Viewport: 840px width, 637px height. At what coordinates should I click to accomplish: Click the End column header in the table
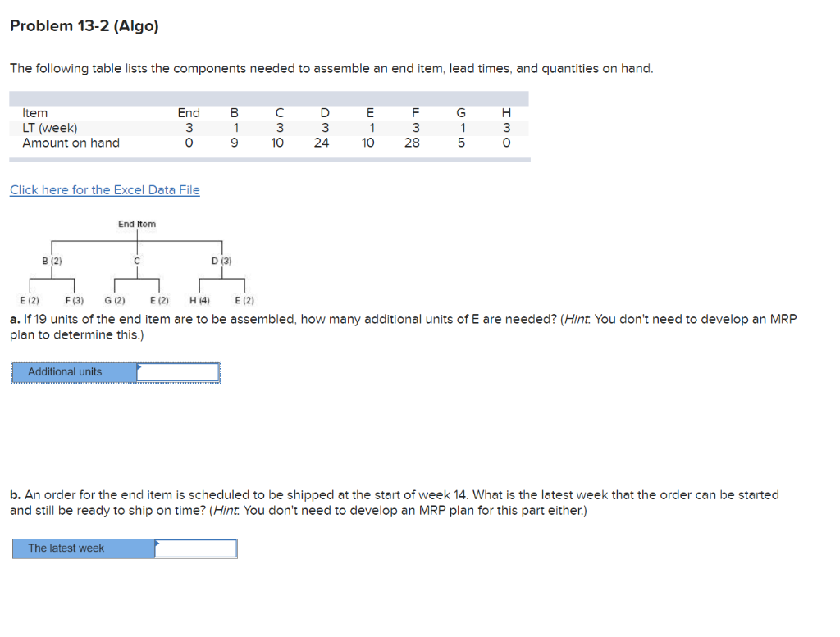point(189,112)
